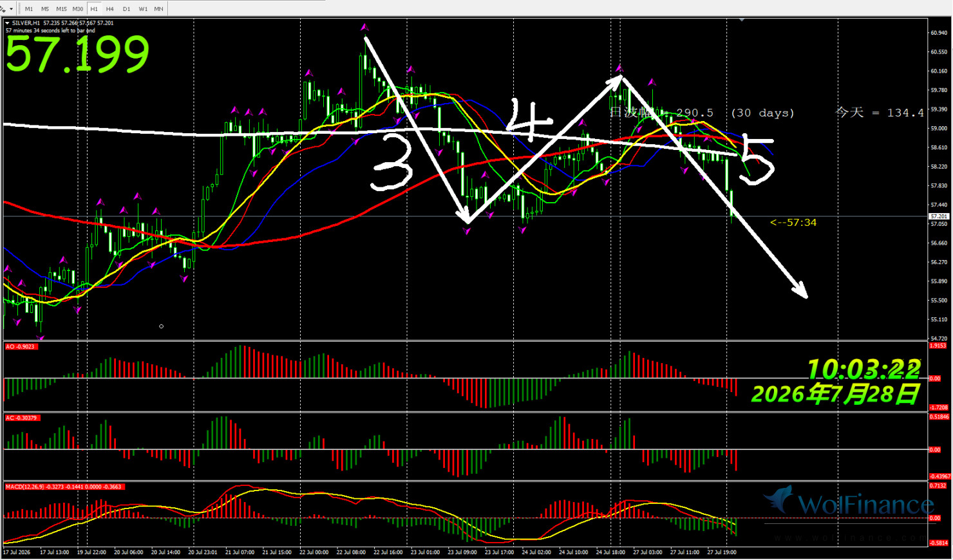The height and width of the screenshot is (560, 953).
Task: Activate the H1 timeframe toggle
Action: point(94,9)
